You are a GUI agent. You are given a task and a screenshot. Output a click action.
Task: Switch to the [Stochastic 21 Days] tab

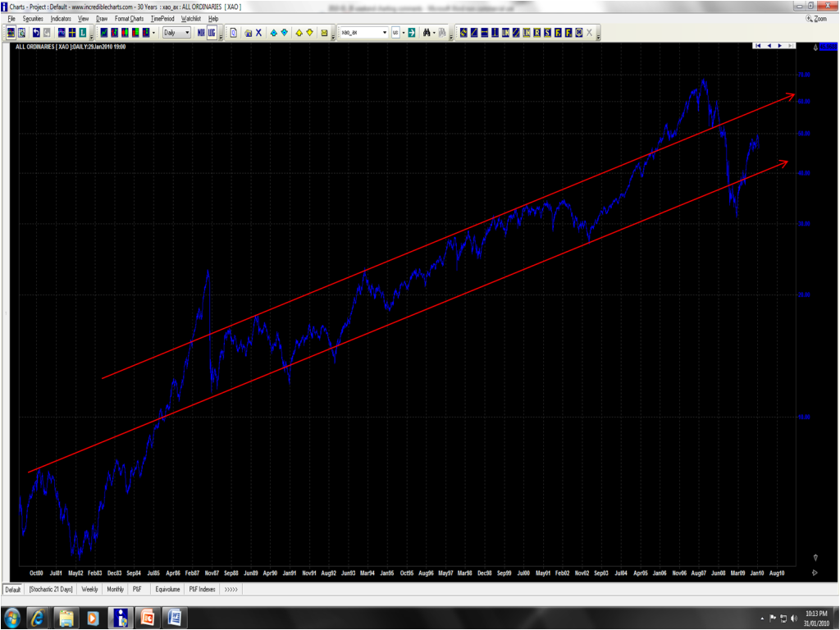point(51,589)
